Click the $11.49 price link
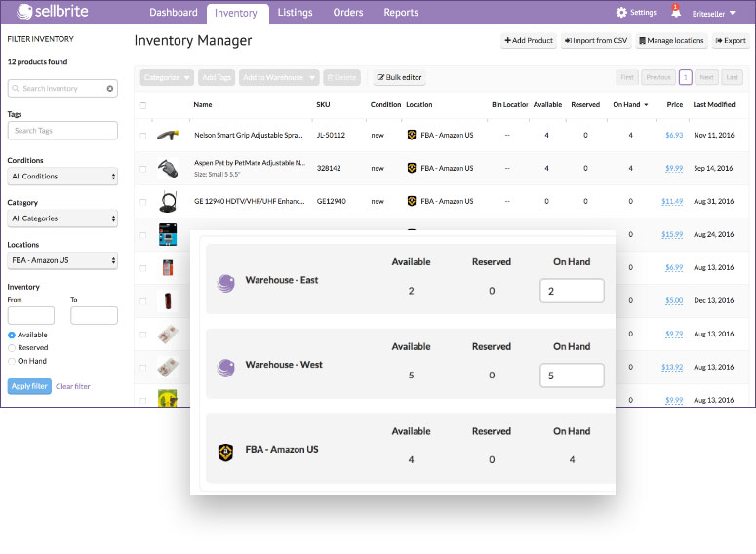This screenshot has height=554, width=756. (672, 201)
